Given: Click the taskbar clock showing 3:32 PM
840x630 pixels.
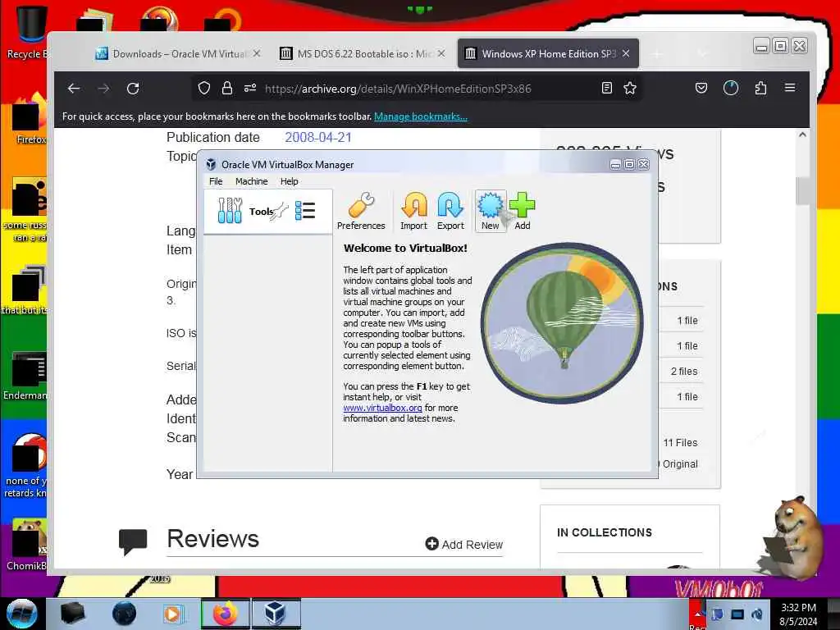Looking at the screenshot, I should point(798,614).
